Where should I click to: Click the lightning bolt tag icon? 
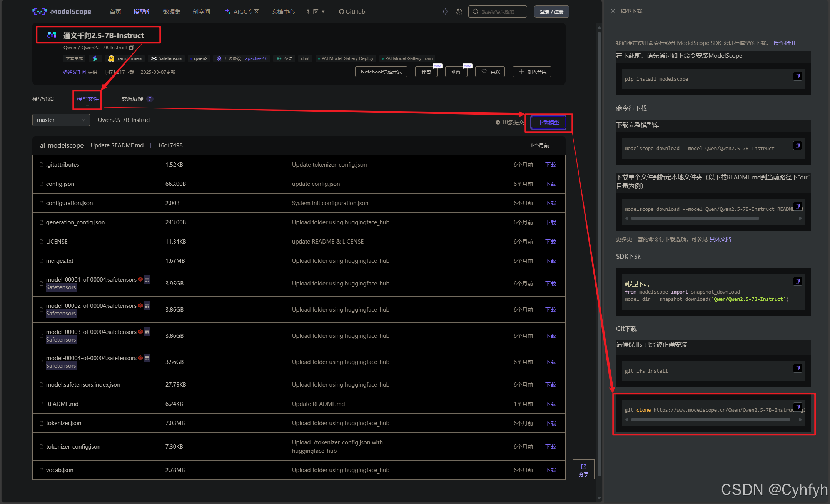(x=95, y=58)
